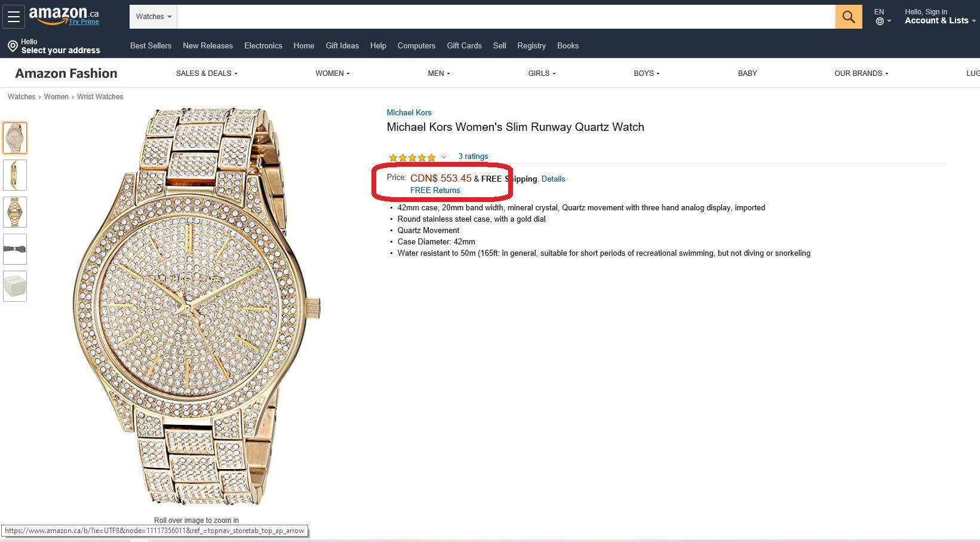Go to Gift Cards page
980x542 pixels.
click(x=464, y=45)
